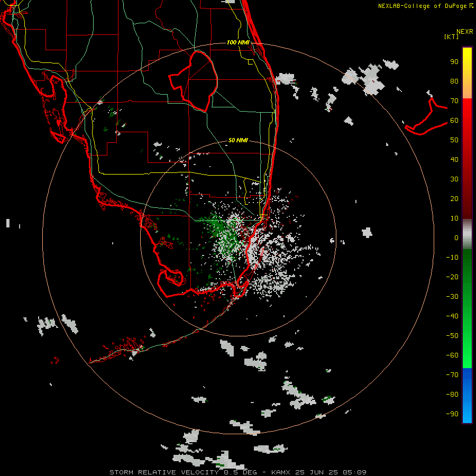Viewport: 476px width, 476px height.
Task: Click the -10 scale value
Action: pos(452,258)
